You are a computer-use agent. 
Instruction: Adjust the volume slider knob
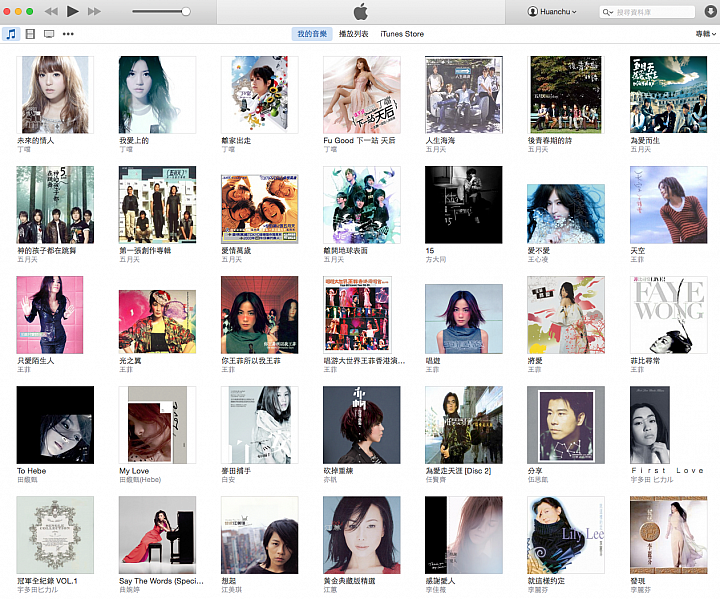tap(186, 11)
